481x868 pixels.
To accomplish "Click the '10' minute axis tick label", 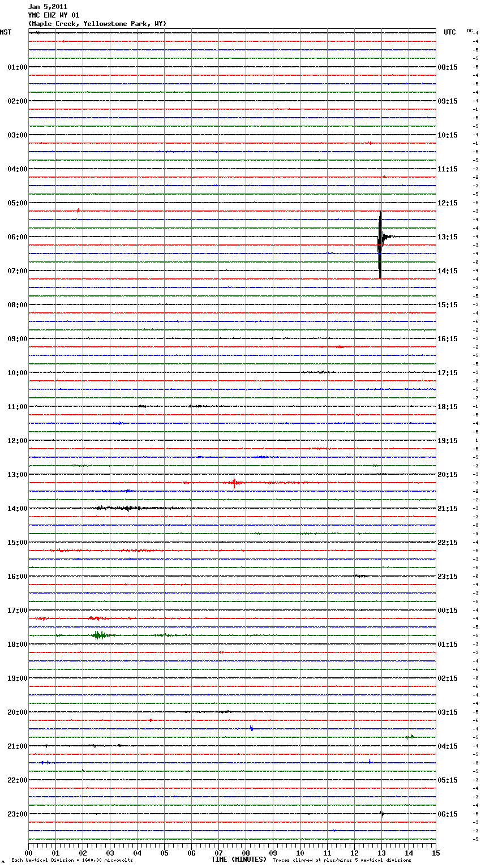I will [x=300, y=853].
